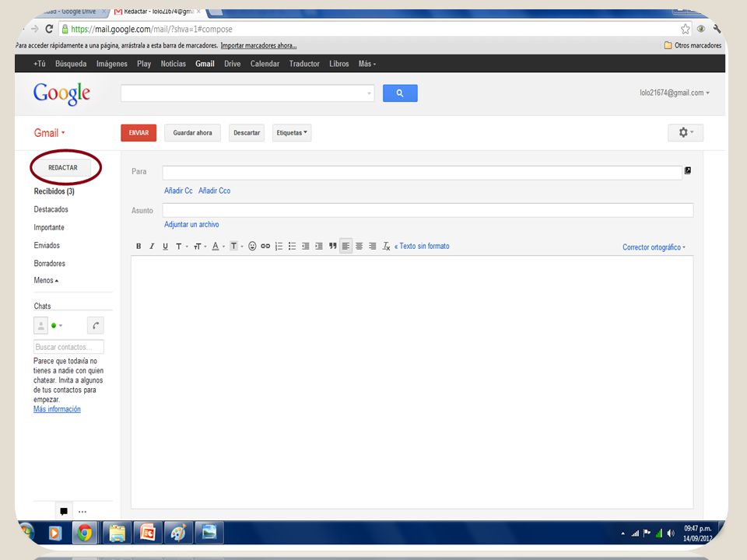Open the Etiquetas dropdown
The height and width of the screenshot is (560, 747).
[x=292, y=133]
